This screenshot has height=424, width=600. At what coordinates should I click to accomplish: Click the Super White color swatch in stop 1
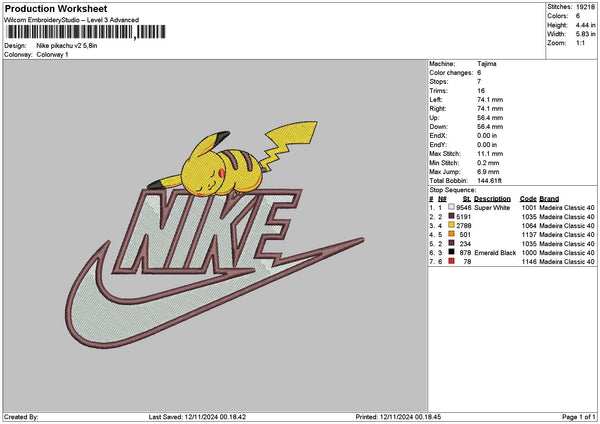[x=452, y=207]
